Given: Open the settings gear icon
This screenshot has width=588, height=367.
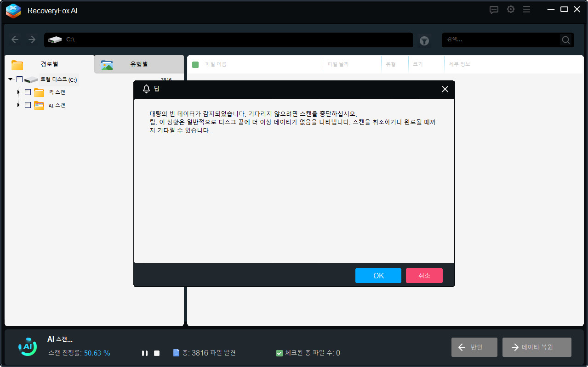Looking at the screenshot, I should click(x=510, y=9).
